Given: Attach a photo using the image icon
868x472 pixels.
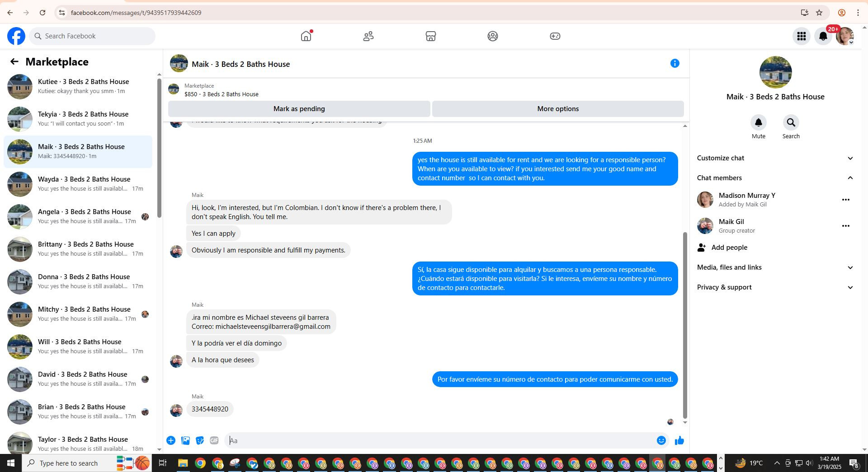Looking at the screenshot, I should click(185, 440).
